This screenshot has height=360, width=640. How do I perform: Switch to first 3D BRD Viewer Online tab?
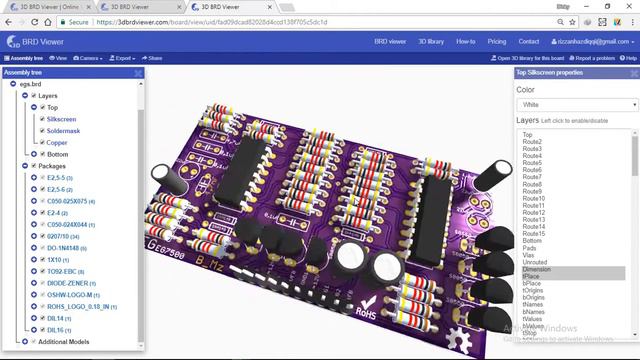click(x=50, y=7)
